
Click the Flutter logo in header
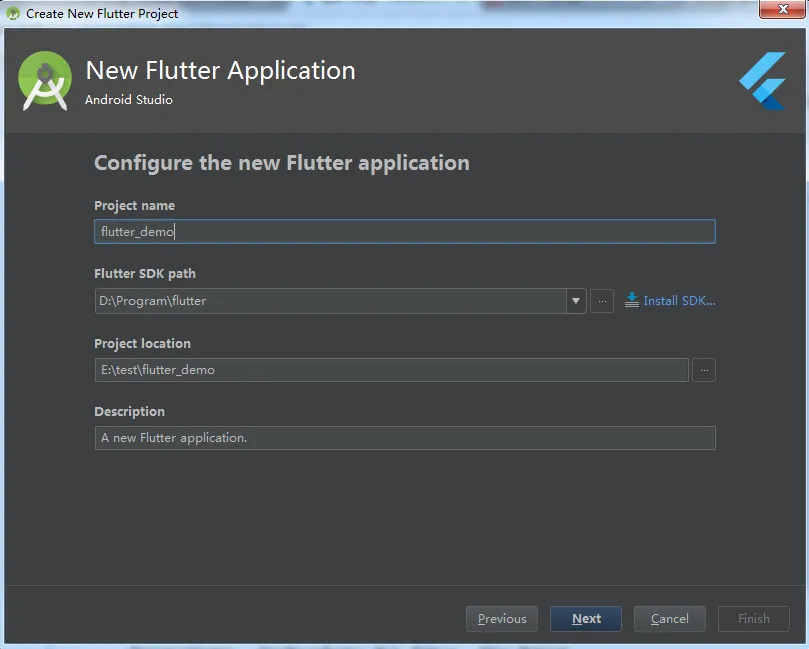762,82
